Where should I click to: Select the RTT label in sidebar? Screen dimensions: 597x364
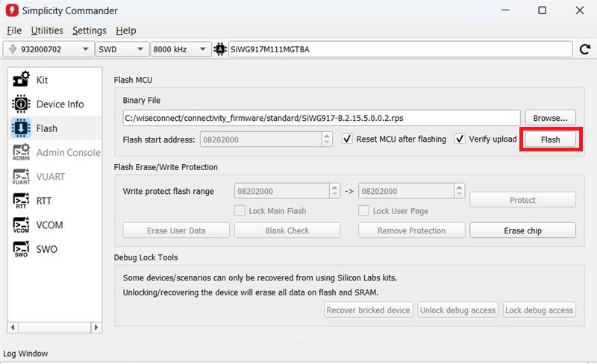click(x=44, y=201)
